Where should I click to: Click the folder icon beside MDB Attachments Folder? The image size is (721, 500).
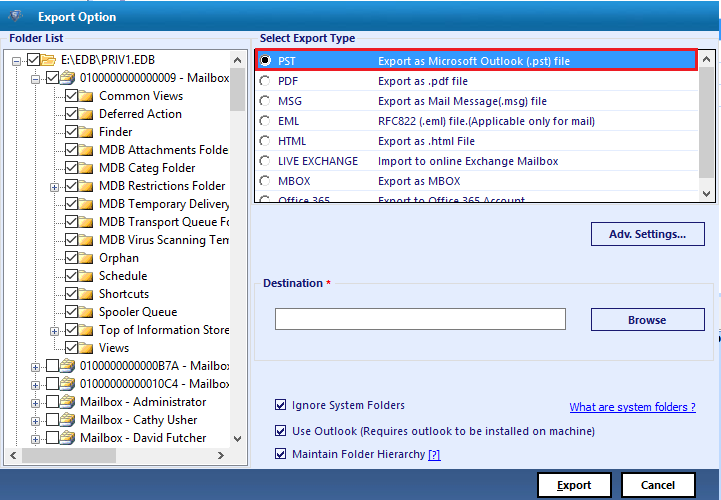click(x=86, y=149)
